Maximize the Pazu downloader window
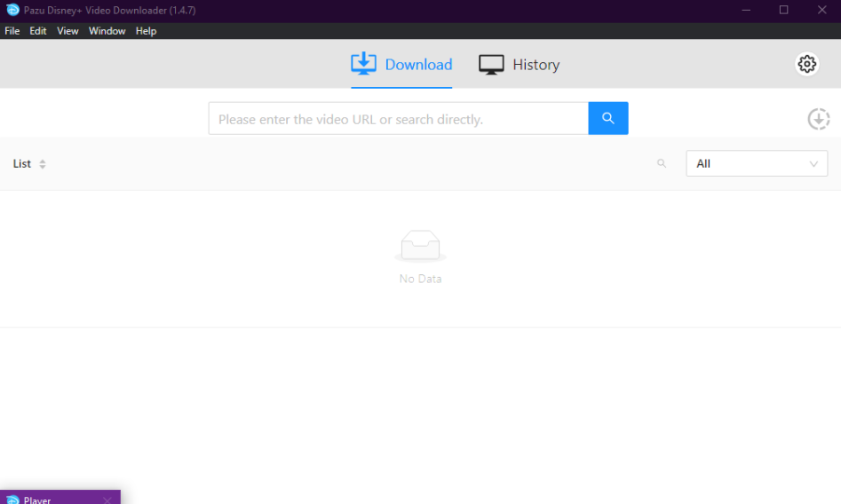 coord(783,10)
